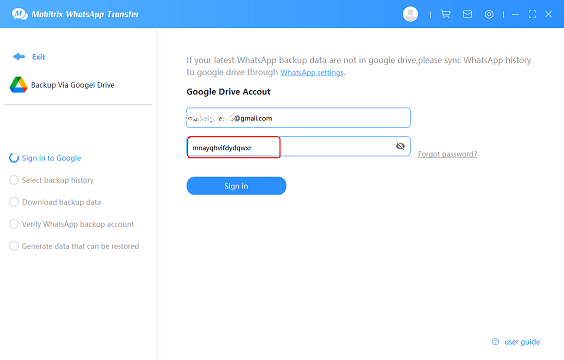This screenshot has height=360, width=564.
Task: Open the Forgot password link
Action: (447, 154)
